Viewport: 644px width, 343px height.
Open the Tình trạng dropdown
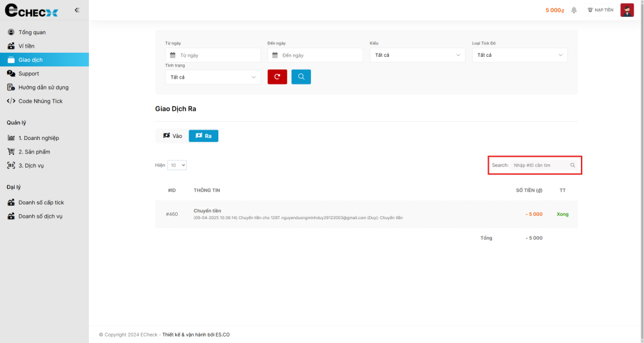(x=213, y=77)
